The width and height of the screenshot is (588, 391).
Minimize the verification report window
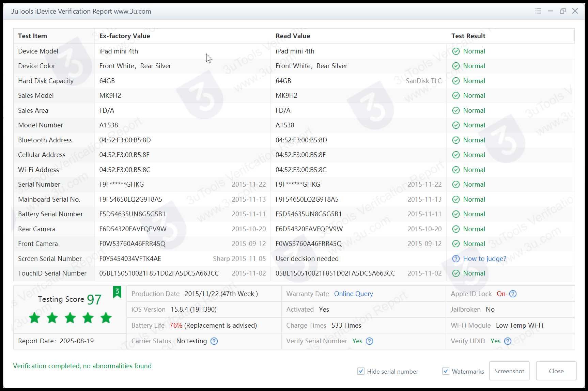coord(550,11)
